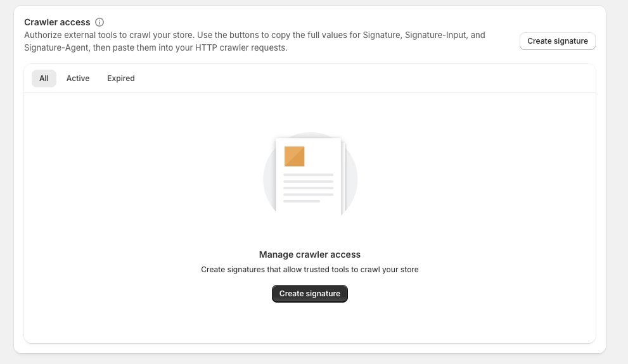The image size is (628, 364).
Task: Click the Manage crawler access title
Action: click(x=310, y=254)
